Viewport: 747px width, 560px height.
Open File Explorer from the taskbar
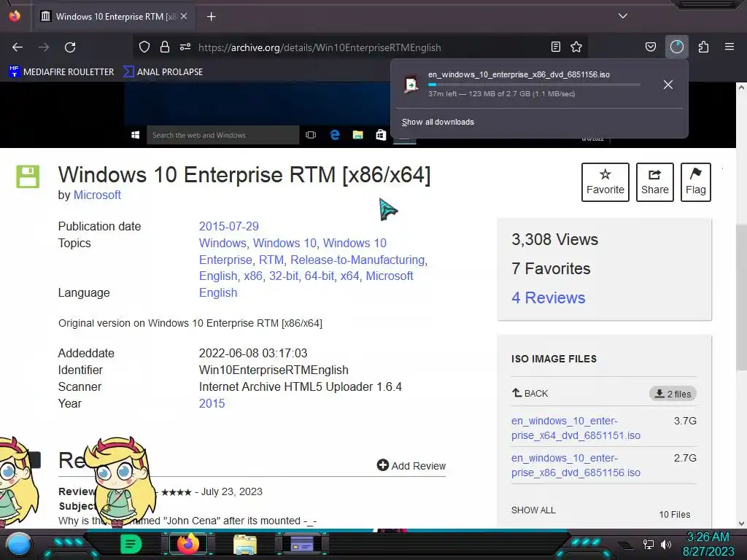pos(245,544)
